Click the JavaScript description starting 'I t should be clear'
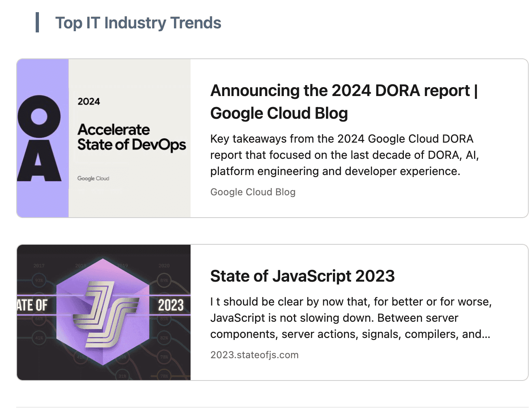The width and height of the screenshot is (532, 419). coord(351,318)
